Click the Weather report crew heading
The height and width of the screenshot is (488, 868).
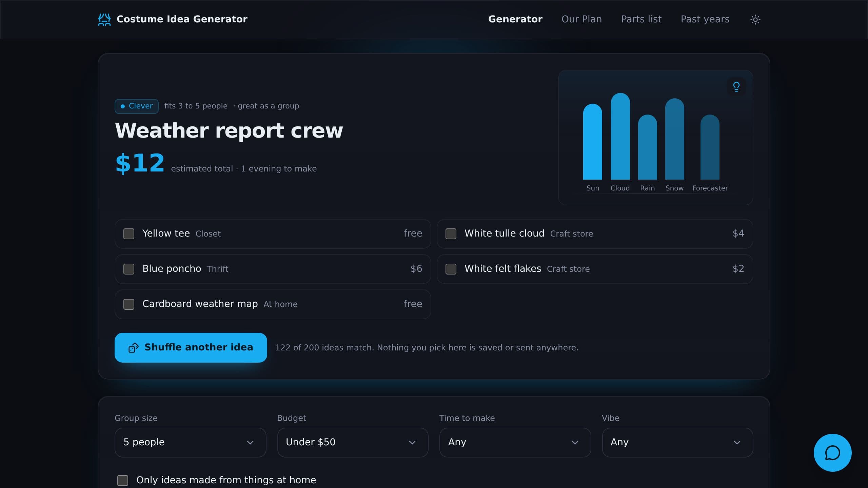(229, 130)
